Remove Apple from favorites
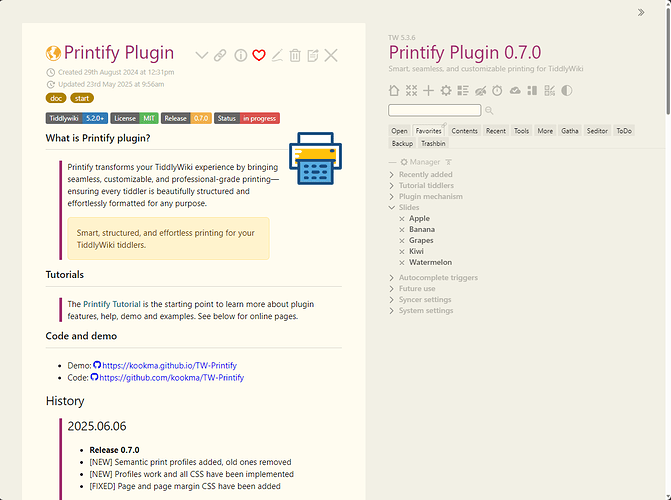 click(402, 219)
